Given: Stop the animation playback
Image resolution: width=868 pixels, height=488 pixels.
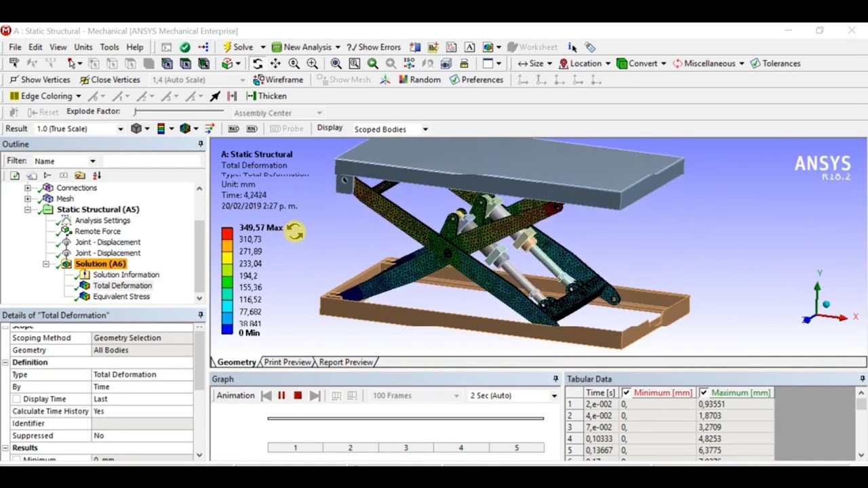Looking at the screenshot, I should click(x=297, y=395).
